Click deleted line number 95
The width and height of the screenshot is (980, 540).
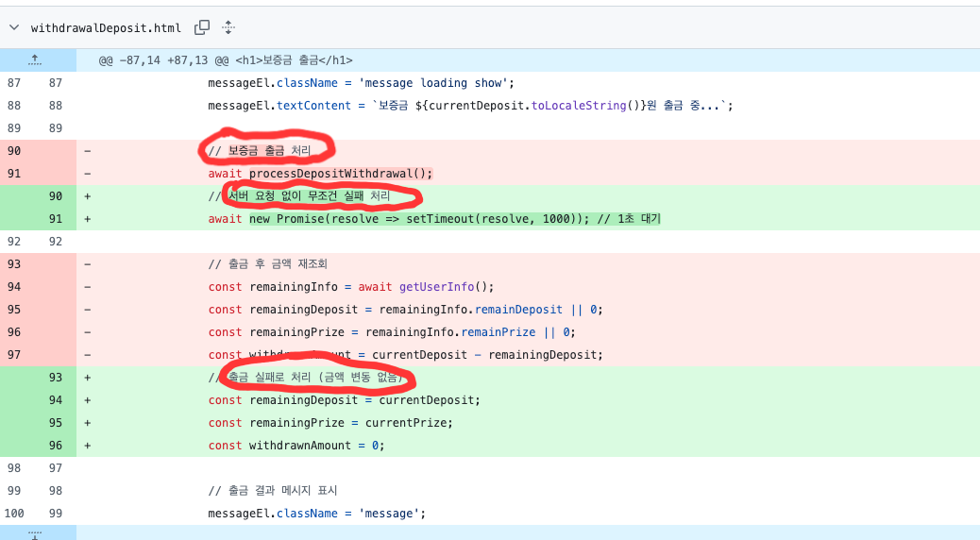click(x=14, y=310)
